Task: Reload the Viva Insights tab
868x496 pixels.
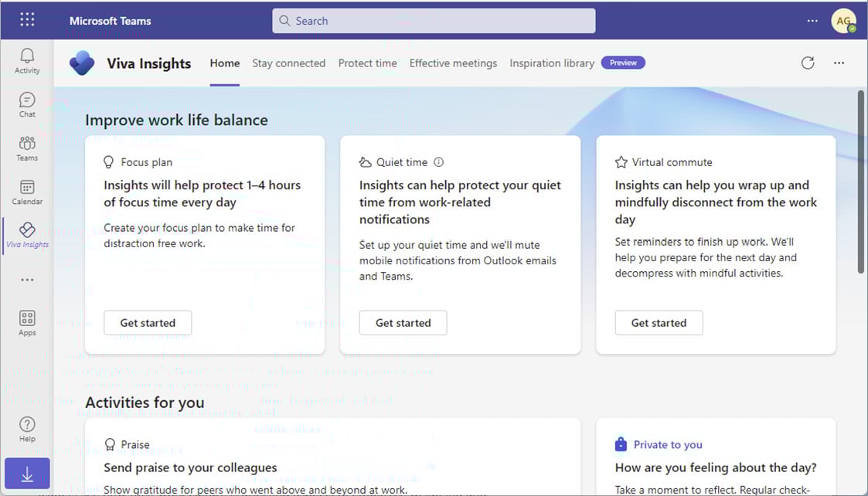Action: (808, 63)
